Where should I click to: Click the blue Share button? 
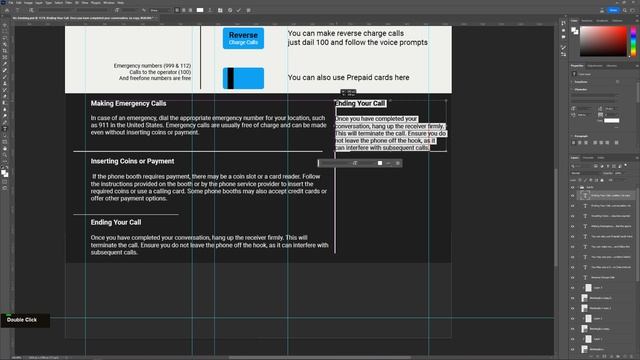click(x=613, y=10)
